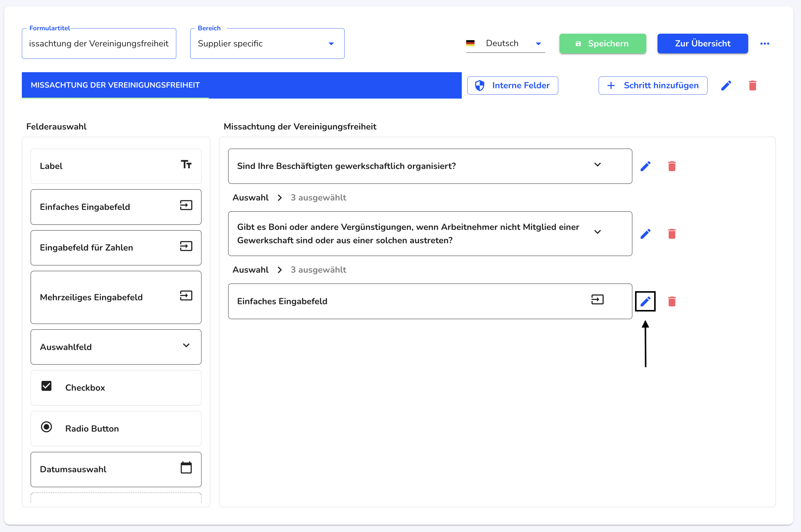Click input icon on palette Einfaches Eingabefeld
The width and height of the screenshot is (801, 532).
186,205
